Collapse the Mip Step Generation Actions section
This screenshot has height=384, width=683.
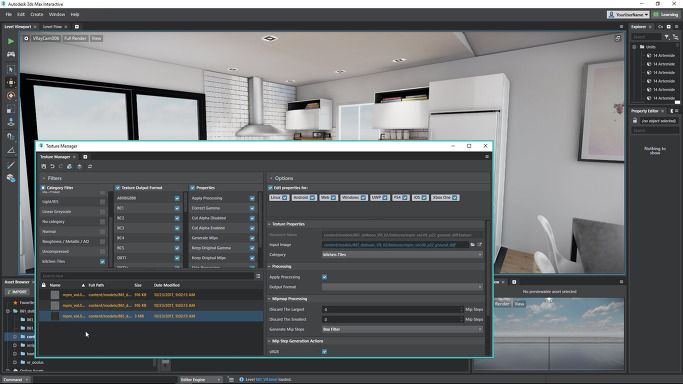click(x=269, y=341)
